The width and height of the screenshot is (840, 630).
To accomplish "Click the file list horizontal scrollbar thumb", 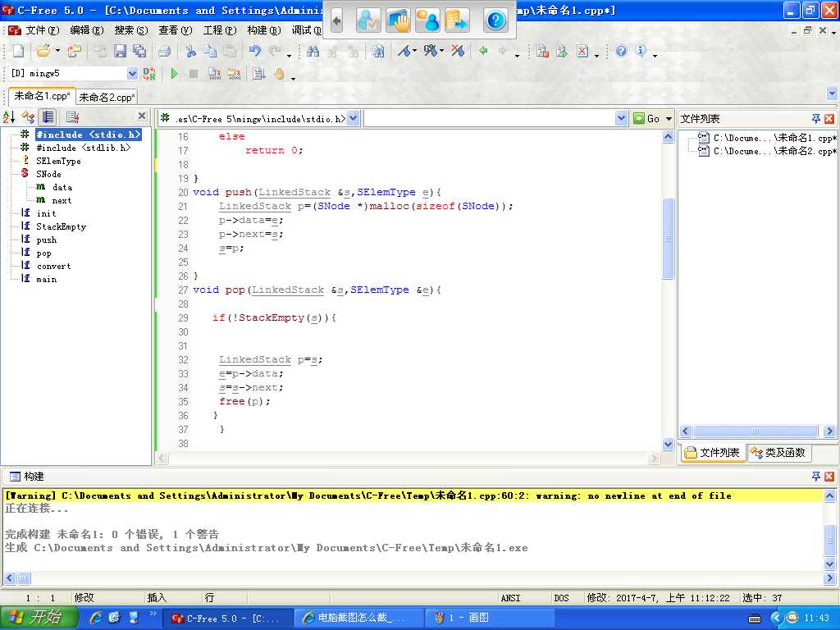I will [x=756, y=431].
